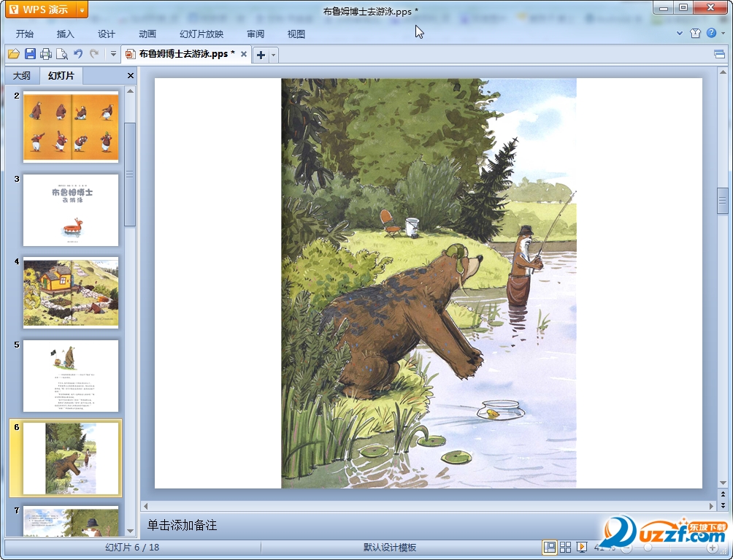Click the zoom out minus button
This screenshot has height=560, width=733.
click(x=626, y=548)
